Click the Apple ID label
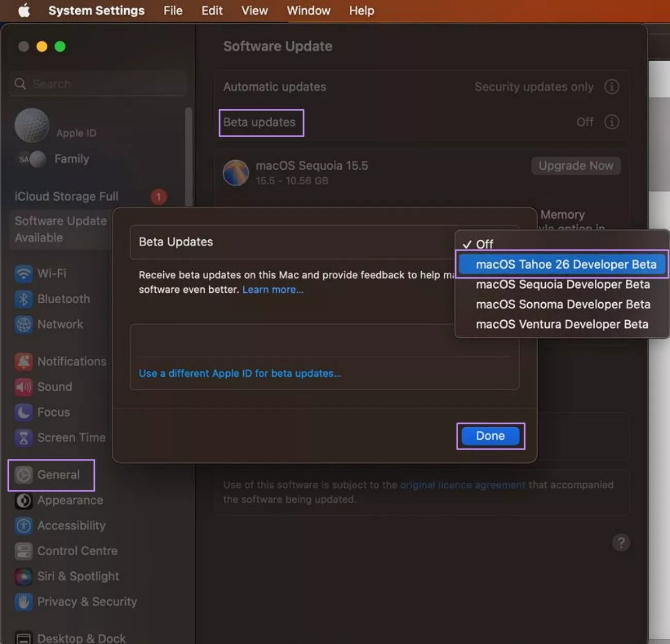Screen dimensions: 670x644 [x=76, y=133]
